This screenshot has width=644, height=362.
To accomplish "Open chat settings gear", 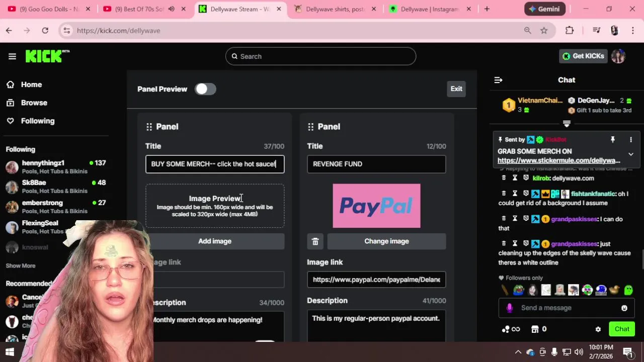I will point(598,329).
